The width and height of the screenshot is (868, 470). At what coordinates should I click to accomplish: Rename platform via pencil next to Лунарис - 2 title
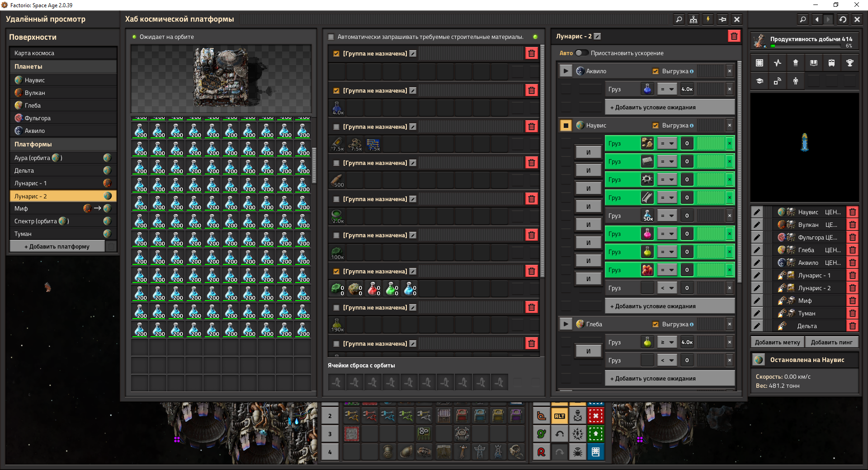pos(597,36)
